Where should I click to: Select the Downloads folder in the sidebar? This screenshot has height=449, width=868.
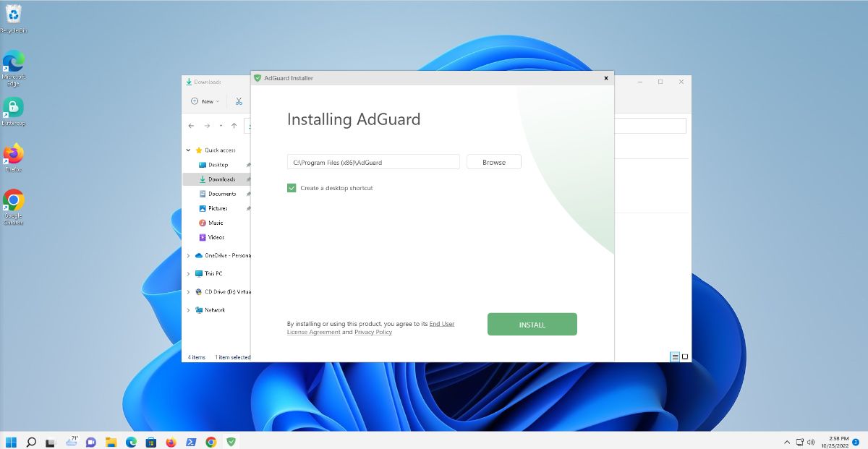click(220, 179)
